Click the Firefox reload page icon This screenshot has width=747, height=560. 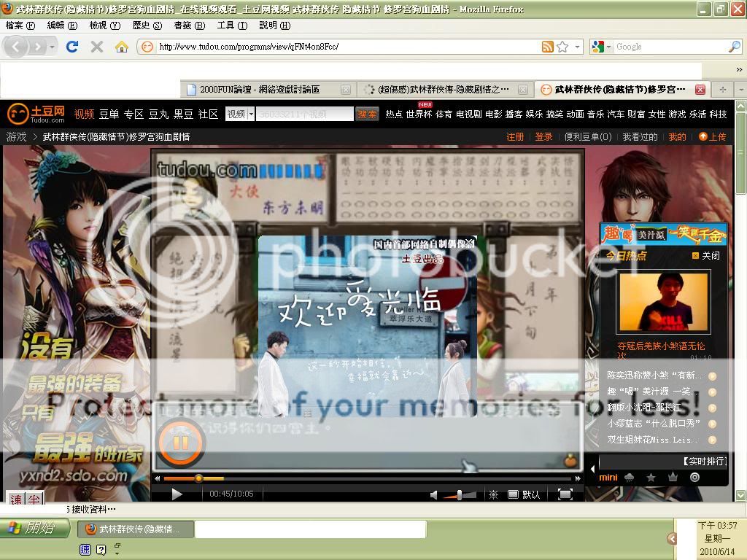click(x=71, y=47)
